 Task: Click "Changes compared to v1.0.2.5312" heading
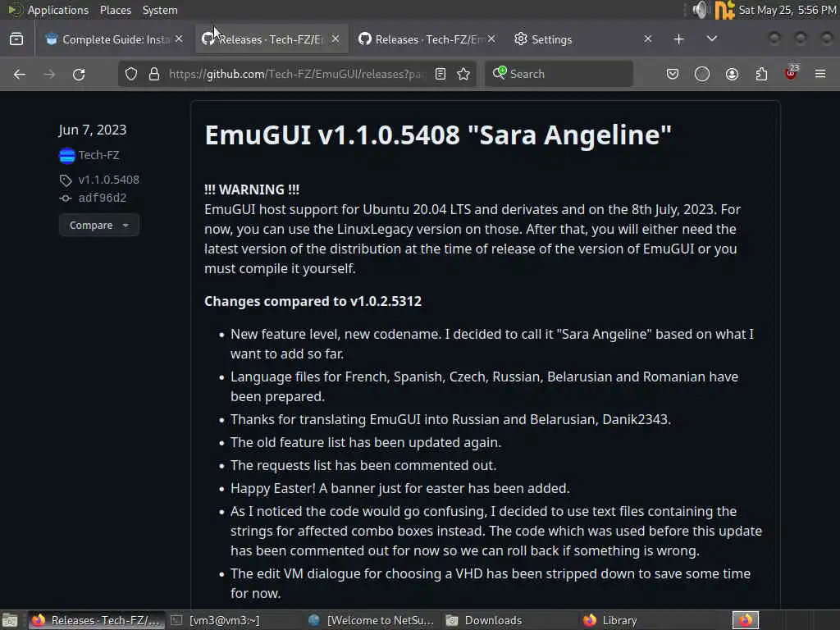313,302
